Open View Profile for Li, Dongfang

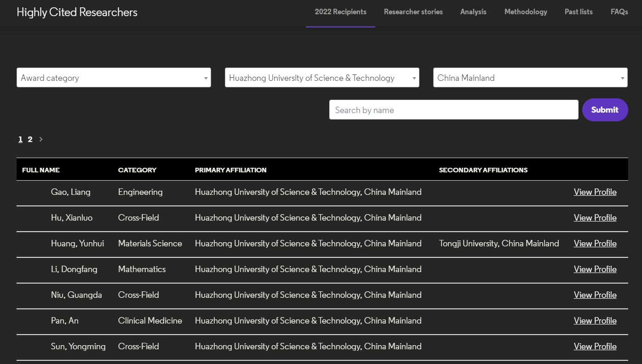[595, 269]
